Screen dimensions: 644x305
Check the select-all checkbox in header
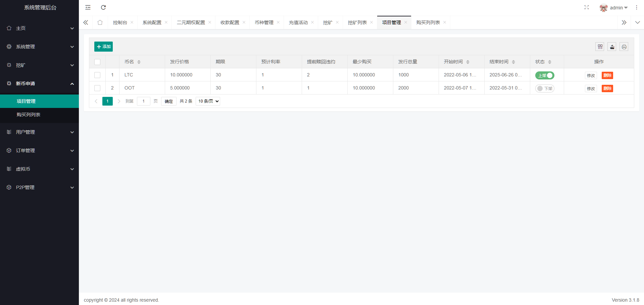click(x=97, y=62)
